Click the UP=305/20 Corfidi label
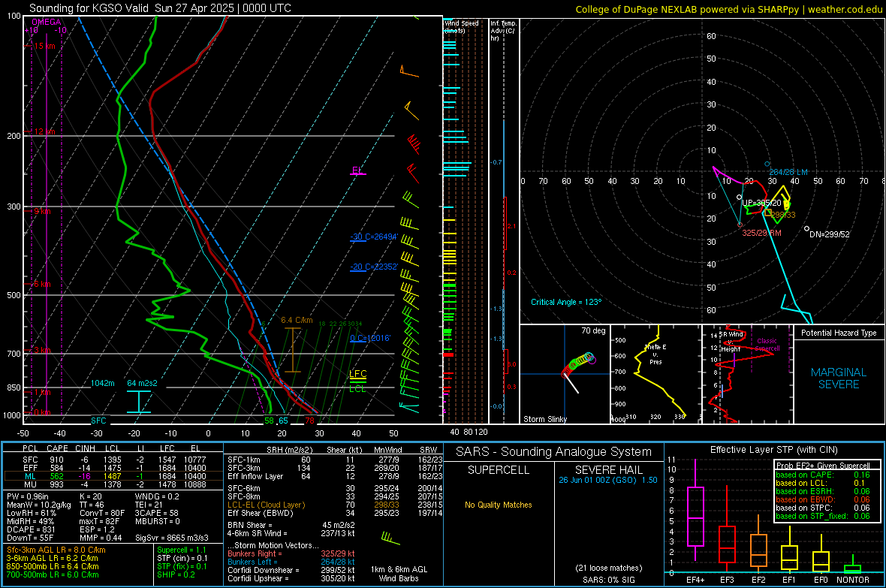Viewport: 886px width, 588px height. tap(761, 203)
